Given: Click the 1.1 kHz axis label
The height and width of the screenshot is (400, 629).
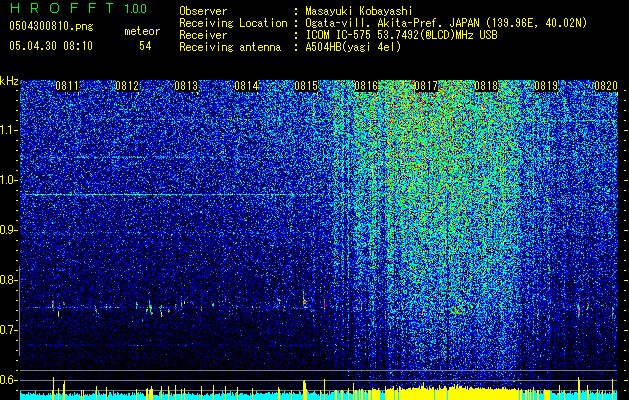Looking at the screenshot, I should coord(9,130).
